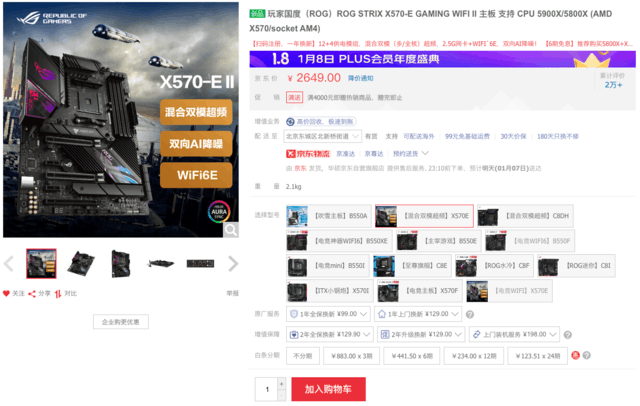This screenshot has height=406, width=640.
Task: Click the 30天价保 link
Action: click(x=513, y=136)
